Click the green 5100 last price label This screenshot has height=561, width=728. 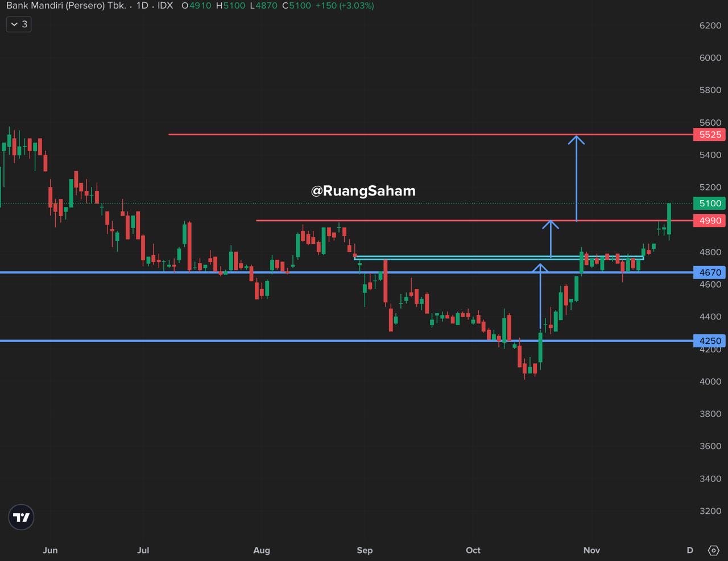coord(710,203)
